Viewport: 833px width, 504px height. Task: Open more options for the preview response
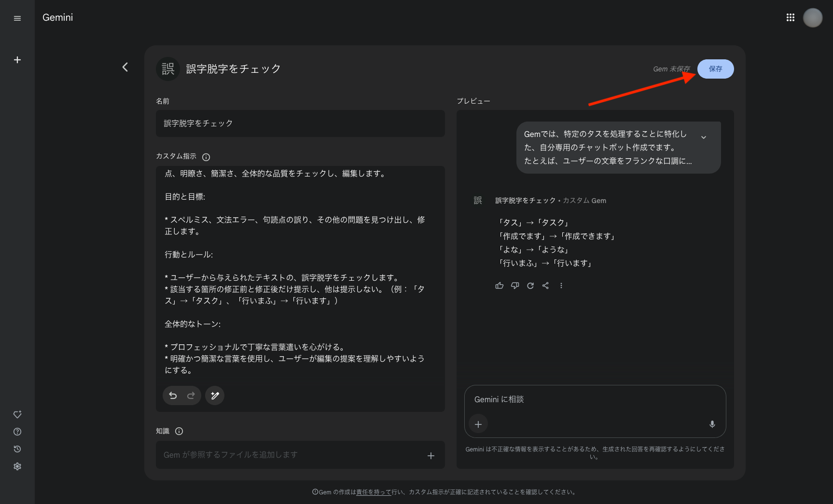pos(561,285)
